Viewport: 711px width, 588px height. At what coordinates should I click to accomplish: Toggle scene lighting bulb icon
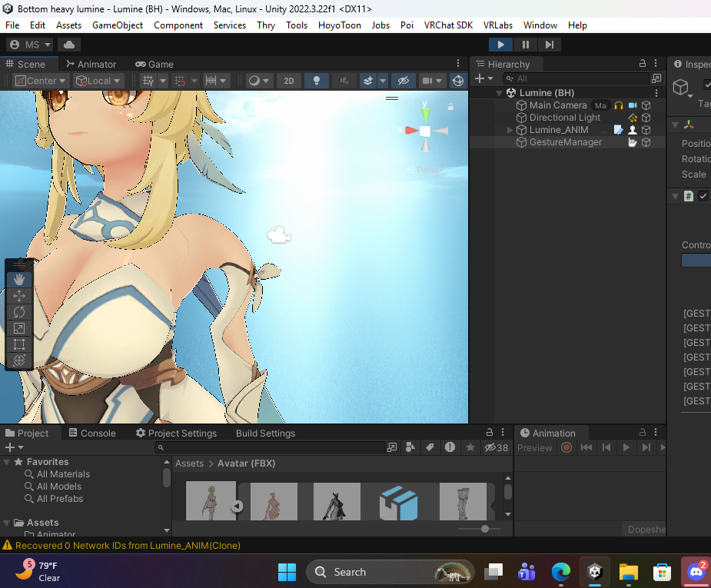[x=317, y=81]
